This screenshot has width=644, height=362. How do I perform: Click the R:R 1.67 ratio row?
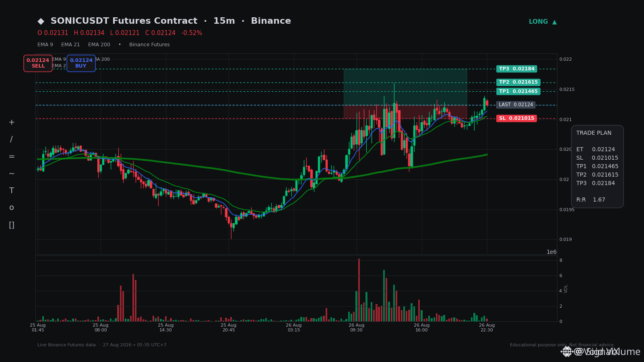[x=591, y=200]
